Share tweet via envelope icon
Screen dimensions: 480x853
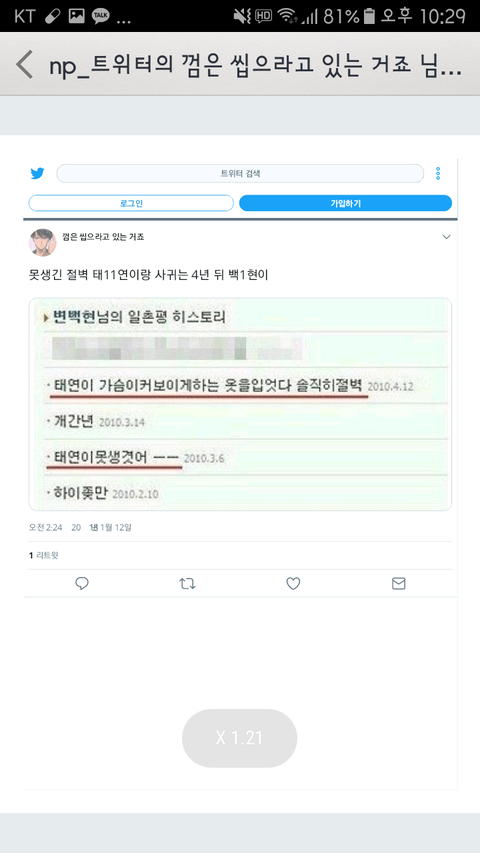[x=399, y=584]
